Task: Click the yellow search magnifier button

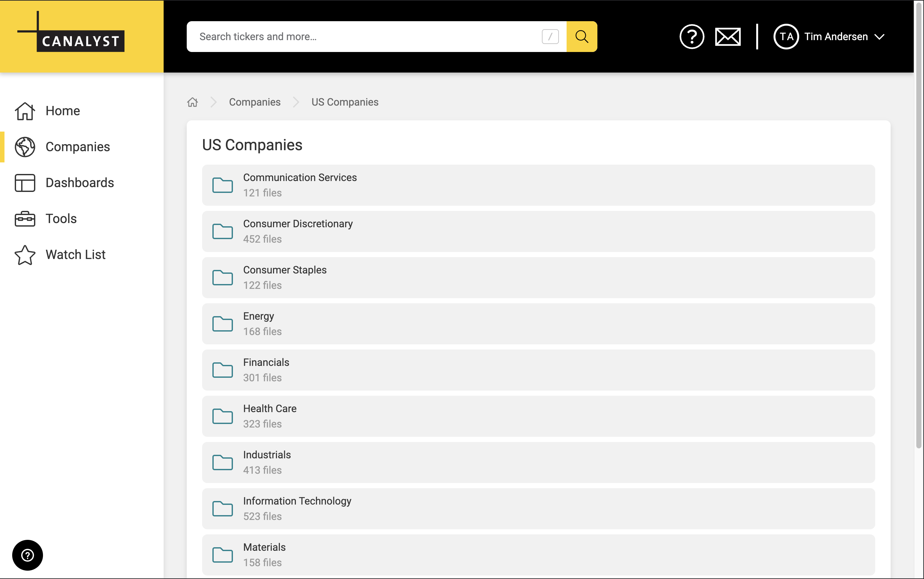Action: (x=581, y=37)
